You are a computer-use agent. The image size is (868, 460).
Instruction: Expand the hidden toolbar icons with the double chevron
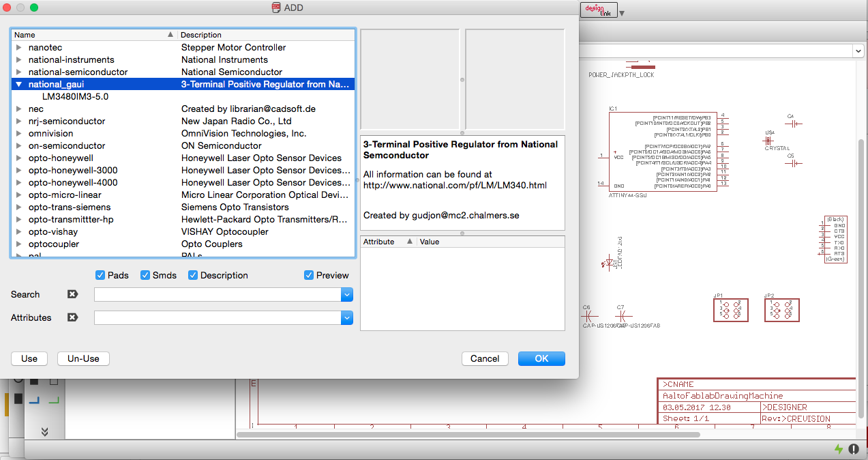pyautogui.click(x=44, y=431)
